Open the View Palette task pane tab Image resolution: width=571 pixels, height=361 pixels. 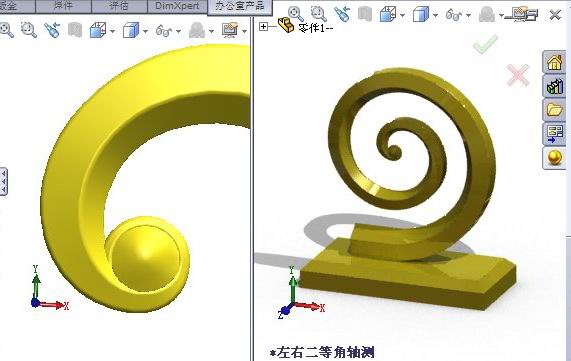click(x=554, y=134)
